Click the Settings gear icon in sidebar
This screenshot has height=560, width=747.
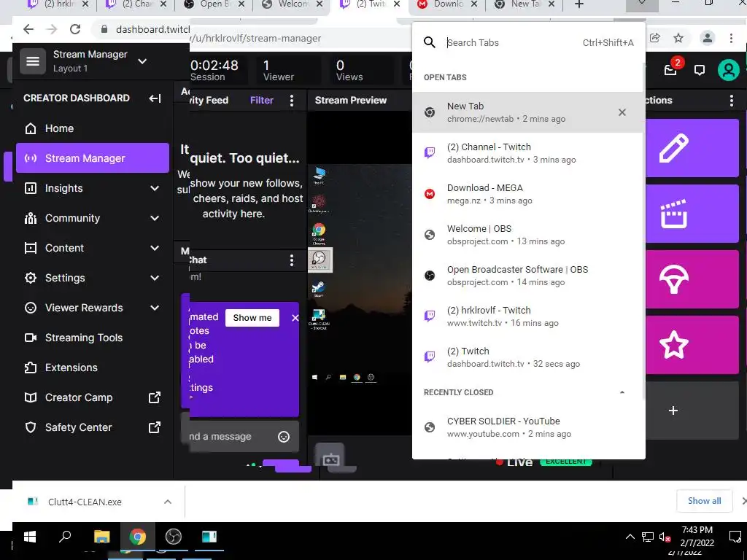31,278
